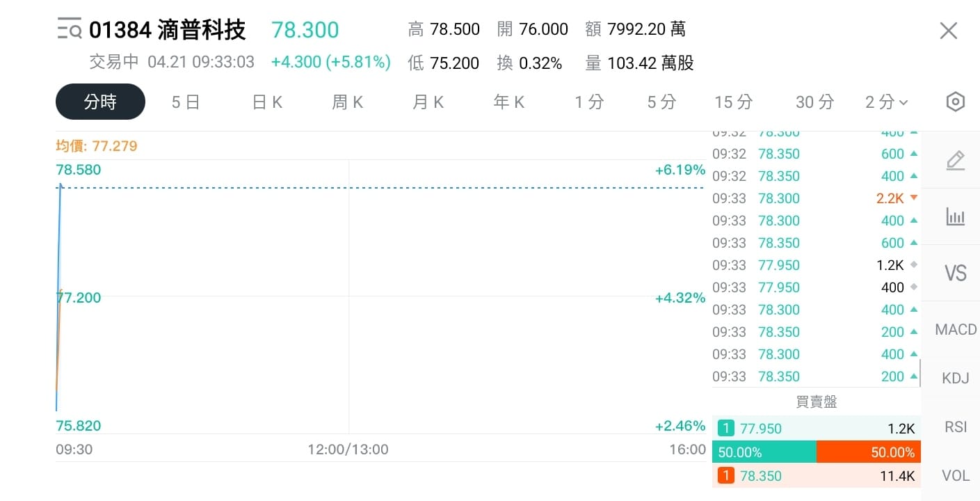The image size is (980, 501).
Task: Toggle the RSI indicator
Action: click(x=956, y=427)
